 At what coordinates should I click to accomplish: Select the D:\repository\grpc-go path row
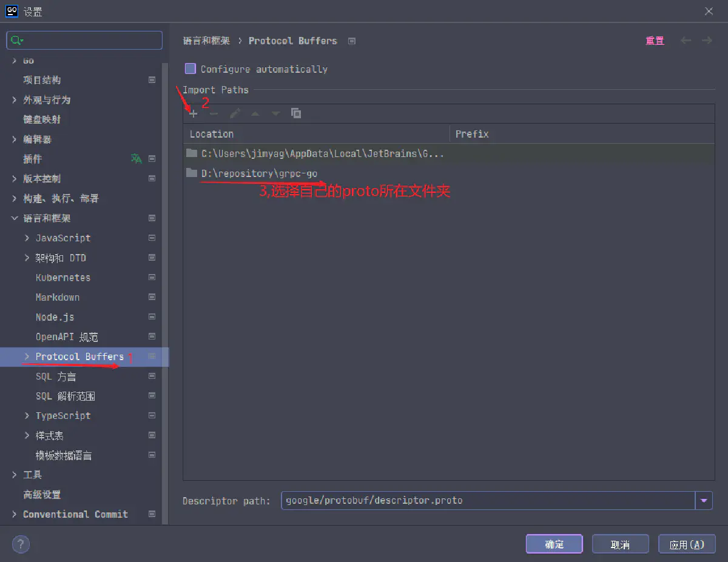point(259,173)
